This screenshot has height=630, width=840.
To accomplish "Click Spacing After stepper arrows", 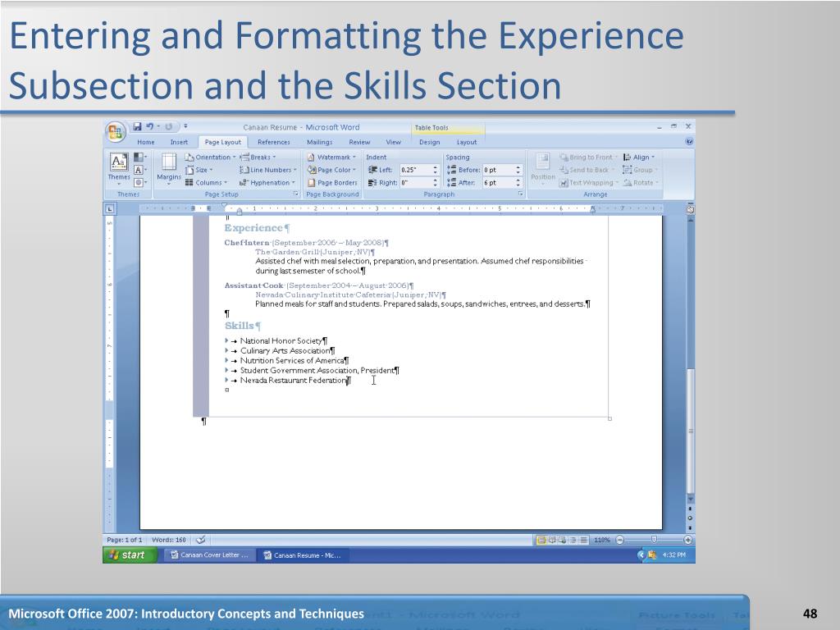I will tap(518, 183).
